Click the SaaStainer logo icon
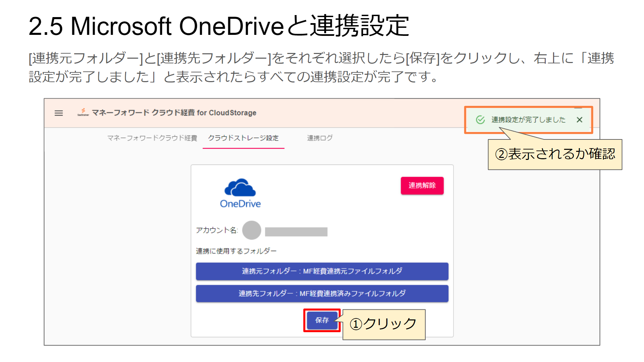Screen dimensions: 644x362 [83, 112]
